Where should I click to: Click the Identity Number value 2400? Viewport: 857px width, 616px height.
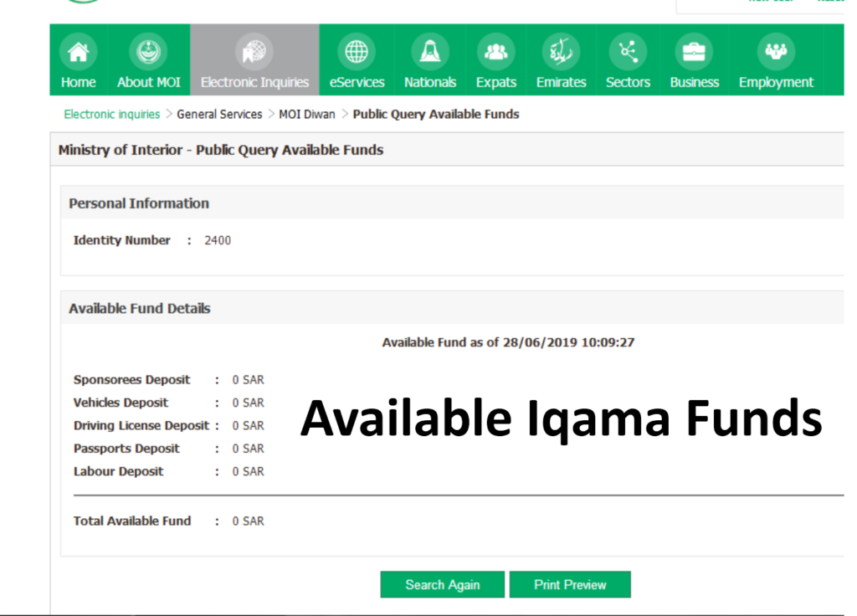click(x=218, y=240)
